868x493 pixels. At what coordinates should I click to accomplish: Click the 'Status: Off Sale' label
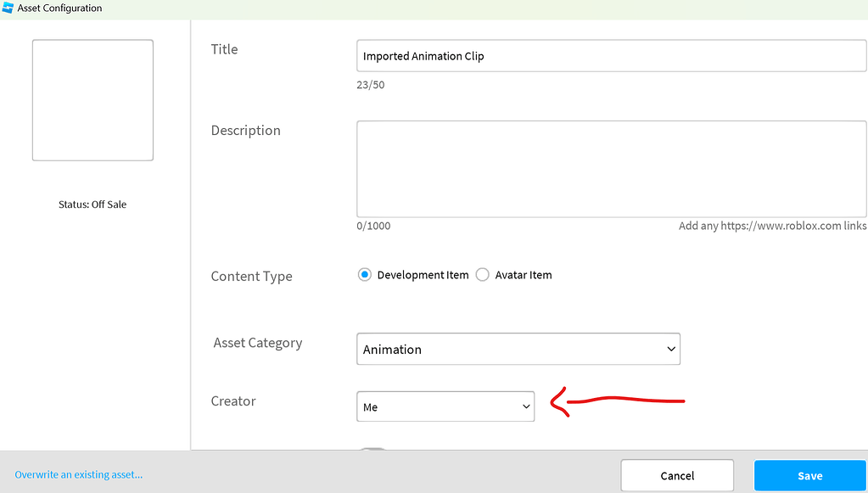[x=92, y=204]
